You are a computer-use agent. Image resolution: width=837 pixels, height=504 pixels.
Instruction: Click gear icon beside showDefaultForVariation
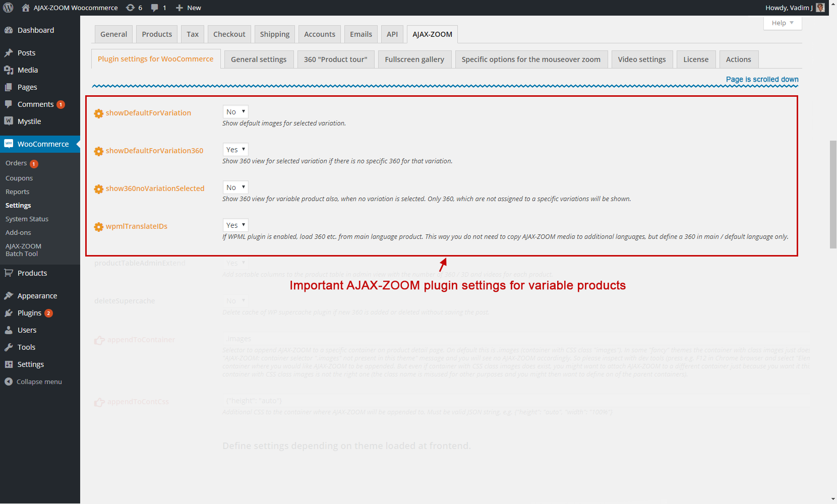tap(99, 113)
